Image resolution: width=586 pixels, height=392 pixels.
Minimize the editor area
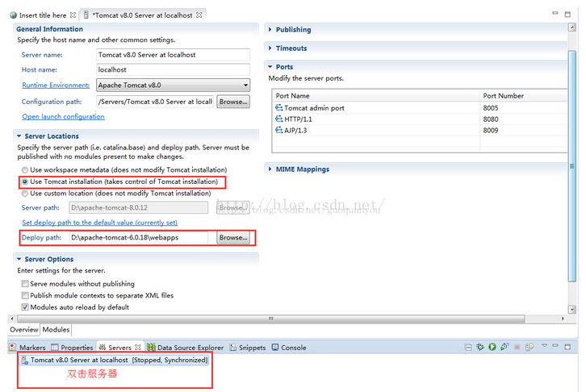click(x=555, y=13)
